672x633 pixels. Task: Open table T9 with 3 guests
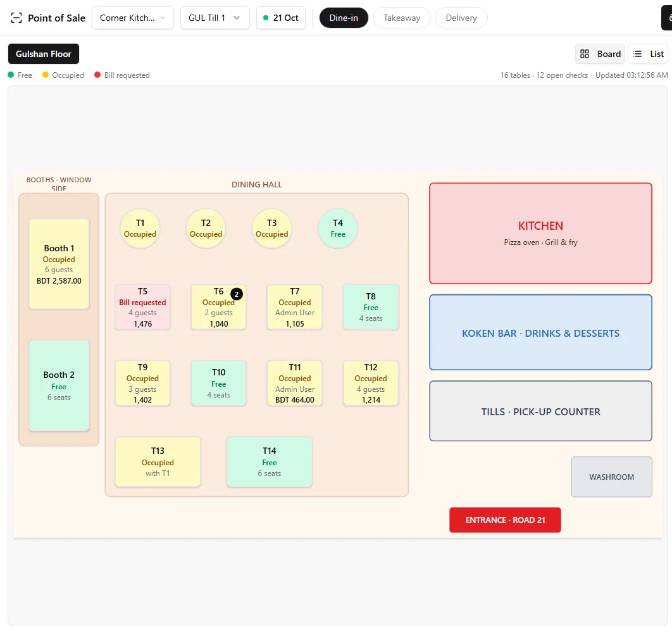click(x=143, y=384)
